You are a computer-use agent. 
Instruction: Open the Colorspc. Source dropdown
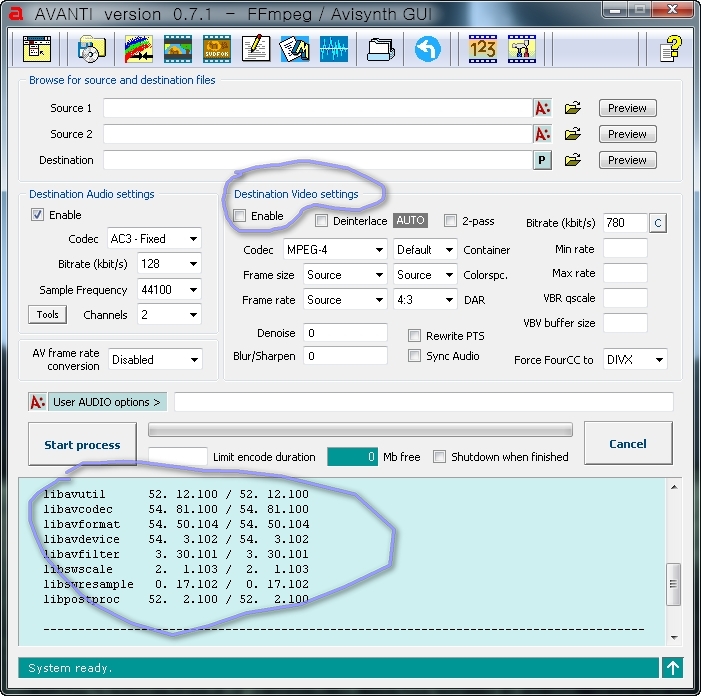coord(425,274)
